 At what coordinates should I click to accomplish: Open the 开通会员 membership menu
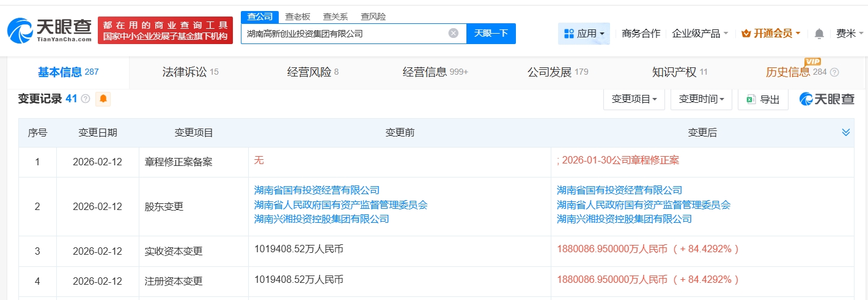pos(770,34)
